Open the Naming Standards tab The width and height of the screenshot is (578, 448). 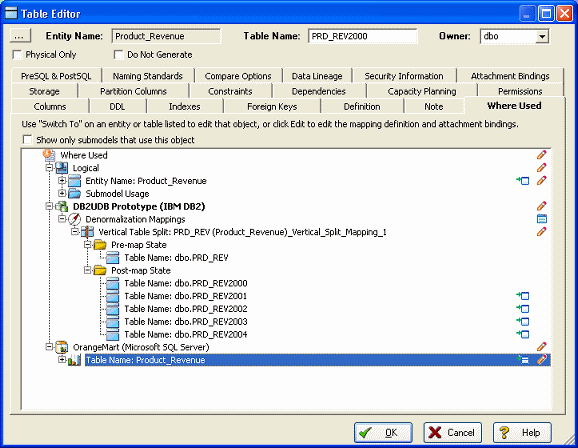point(148,76)
